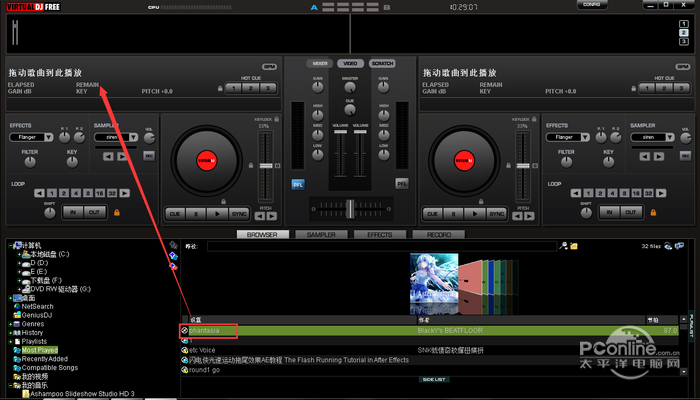Switch to the SAMPLER tab
The image size is (700, 400).
[321, 234]
